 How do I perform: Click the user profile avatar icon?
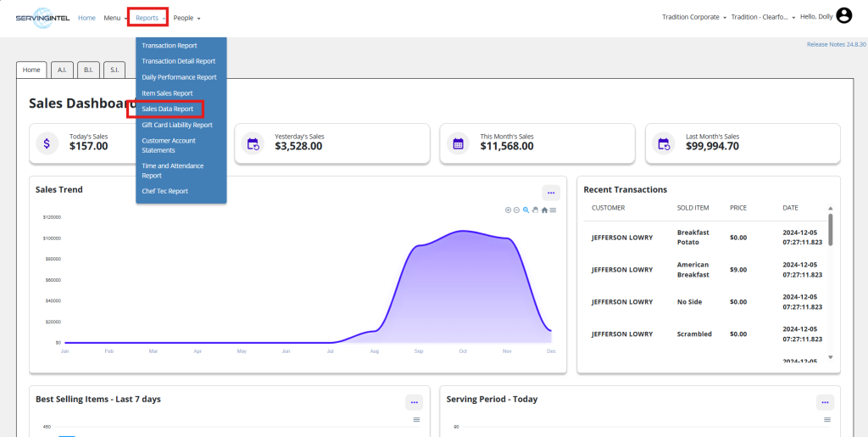(x=843, y=17)
